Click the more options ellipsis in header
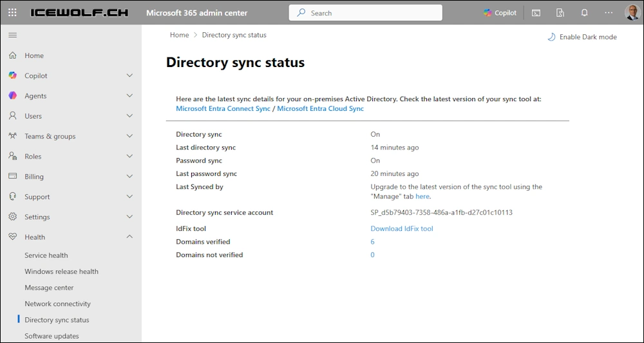This screenshot has height=343, width=644. (x=609, y=13)
